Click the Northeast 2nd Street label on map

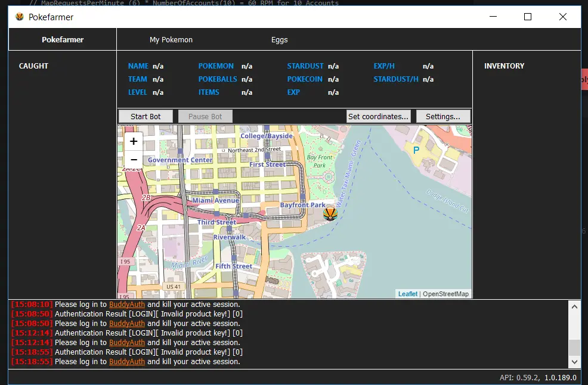pos(254,150)
